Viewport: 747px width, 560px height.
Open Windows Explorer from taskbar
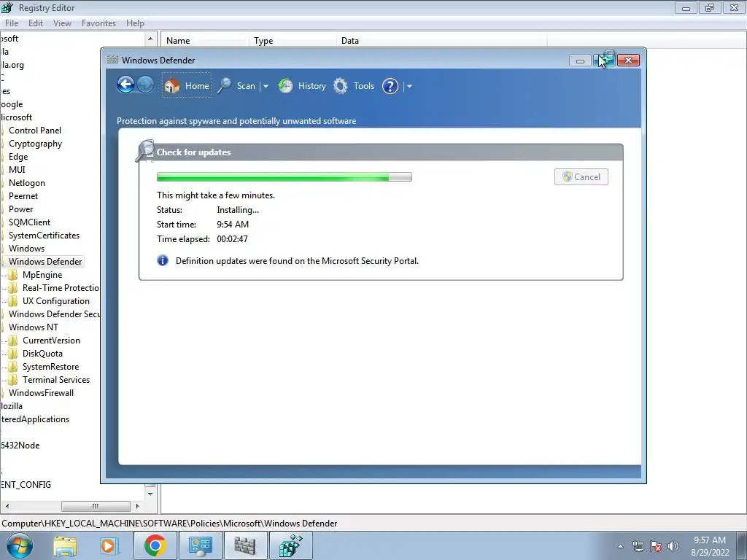coord(65,545)
